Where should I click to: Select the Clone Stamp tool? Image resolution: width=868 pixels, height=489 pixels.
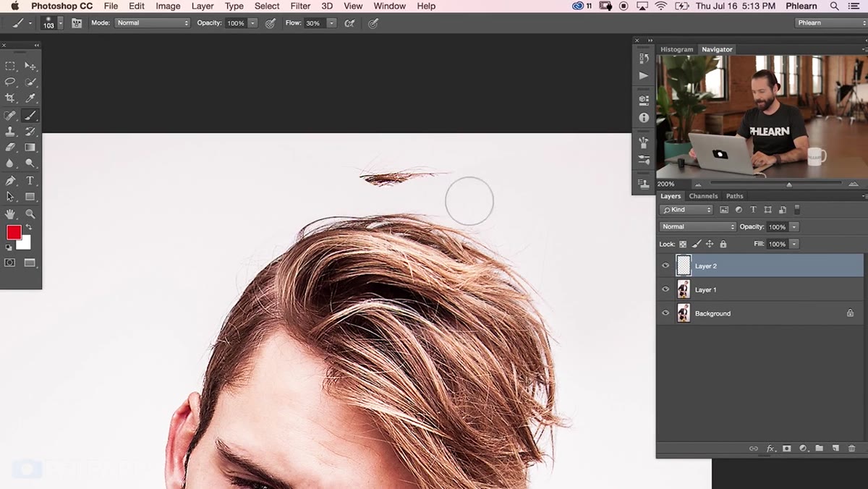(x=10, y=132)
